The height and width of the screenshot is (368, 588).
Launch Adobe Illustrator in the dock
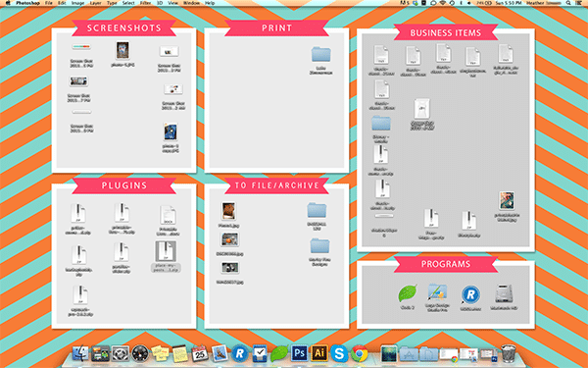[319, 353]
